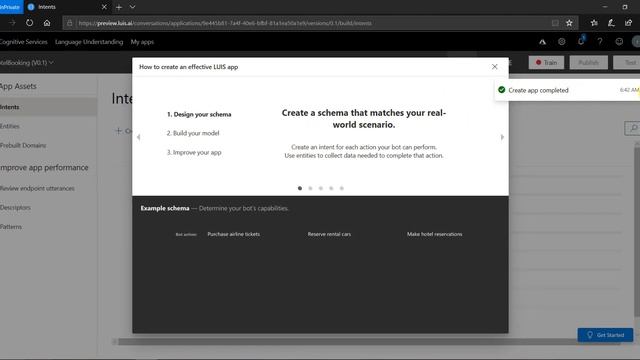Select the third carousel page dot
640x360 pixels.
click(321, 188)
